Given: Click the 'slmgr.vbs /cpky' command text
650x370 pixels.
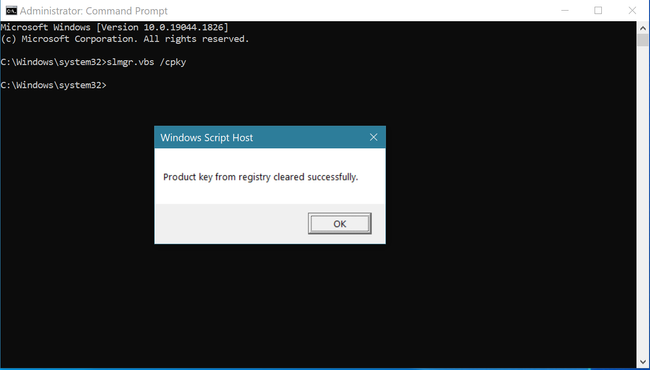Looking at the screenshot, I should [146, 62].
